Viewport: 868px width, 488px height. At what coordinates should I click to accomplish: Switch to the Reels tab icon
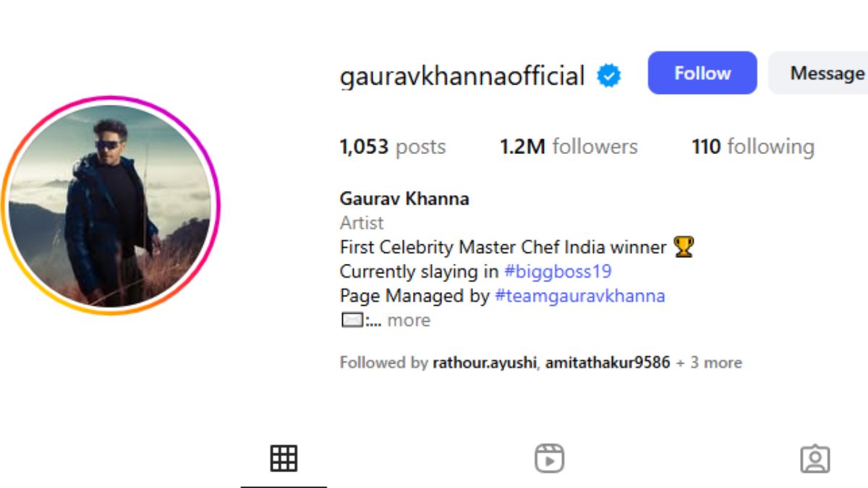click(x=549, y=458)
